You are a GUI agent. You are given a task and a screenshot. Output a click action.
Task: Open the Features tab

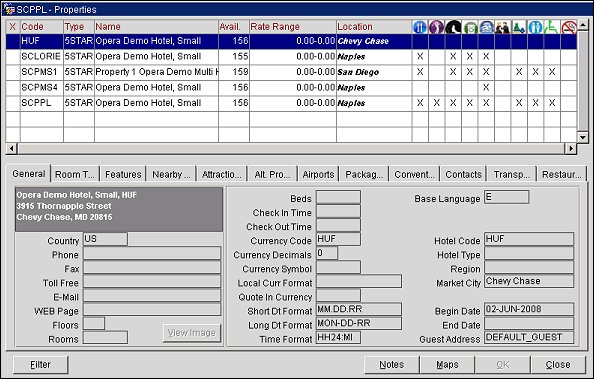tap(123, 175)
